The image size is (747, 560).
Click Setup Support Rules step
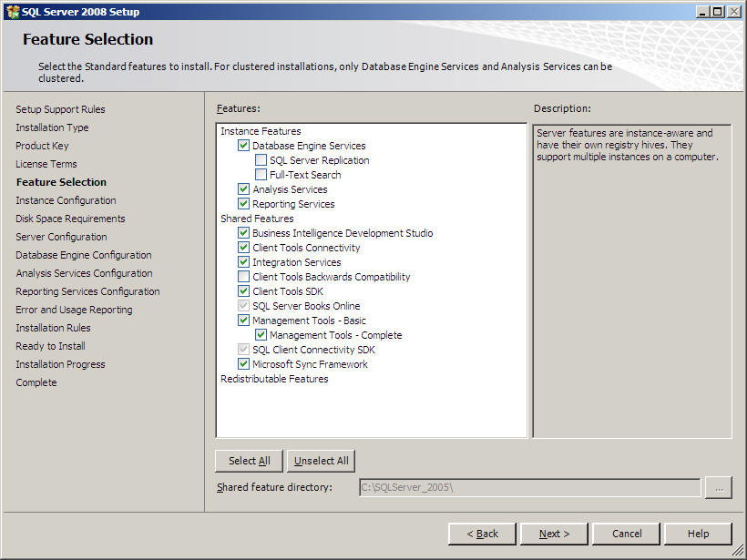tap(60, 109)
